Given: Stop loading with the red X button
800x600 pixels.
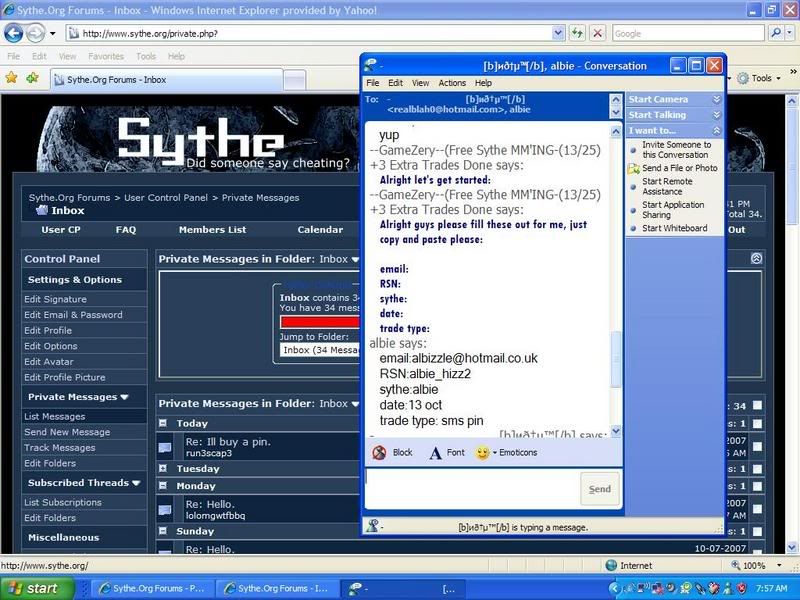Looking at the screenshot, I should [597, 34].
